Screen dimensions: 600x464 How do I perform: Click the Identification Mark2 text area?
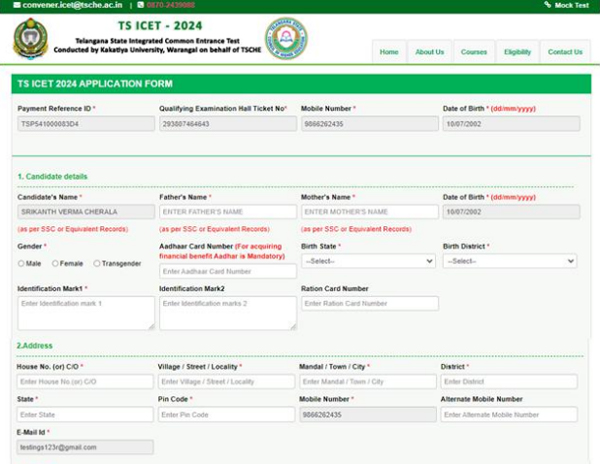[x=228, y=313]
